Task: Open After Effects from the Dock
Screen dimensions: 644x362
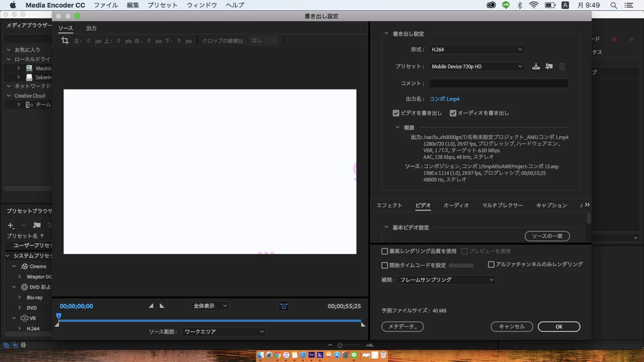Action: coord(312,355)
